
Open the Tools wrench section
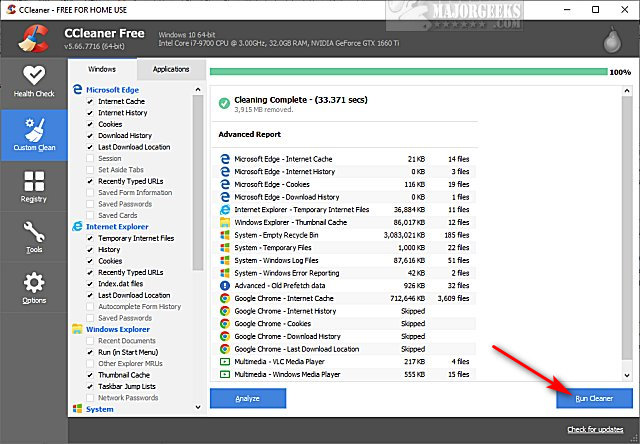point(34,237)
